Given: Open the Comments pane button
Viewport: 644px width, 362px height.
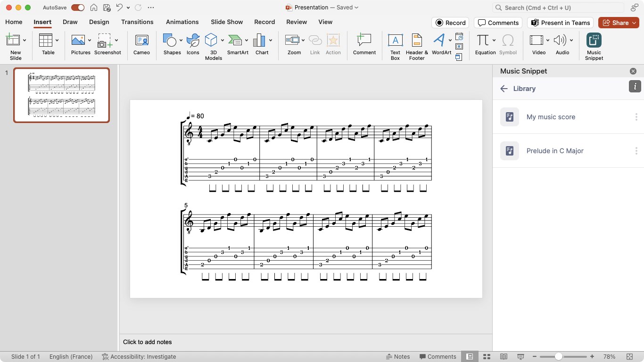Looking at the screenshot, I should [x=499, y=23].
